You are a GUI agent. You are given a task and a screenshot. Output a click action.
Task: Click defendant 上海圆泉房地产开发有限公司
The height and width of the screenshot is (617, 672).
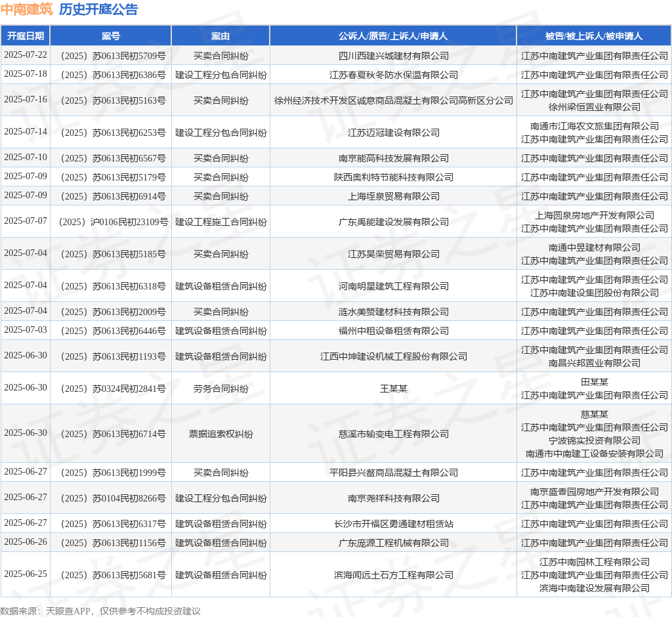595,215
